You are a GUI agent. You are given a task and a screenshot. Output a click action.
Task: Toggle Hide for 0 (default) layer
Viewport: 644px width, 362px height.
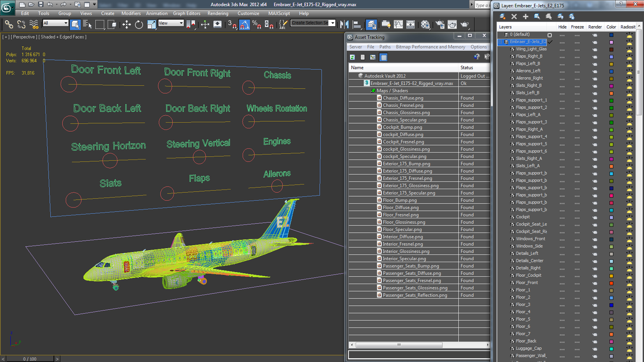pyautogui.click(x=562, y=35)
